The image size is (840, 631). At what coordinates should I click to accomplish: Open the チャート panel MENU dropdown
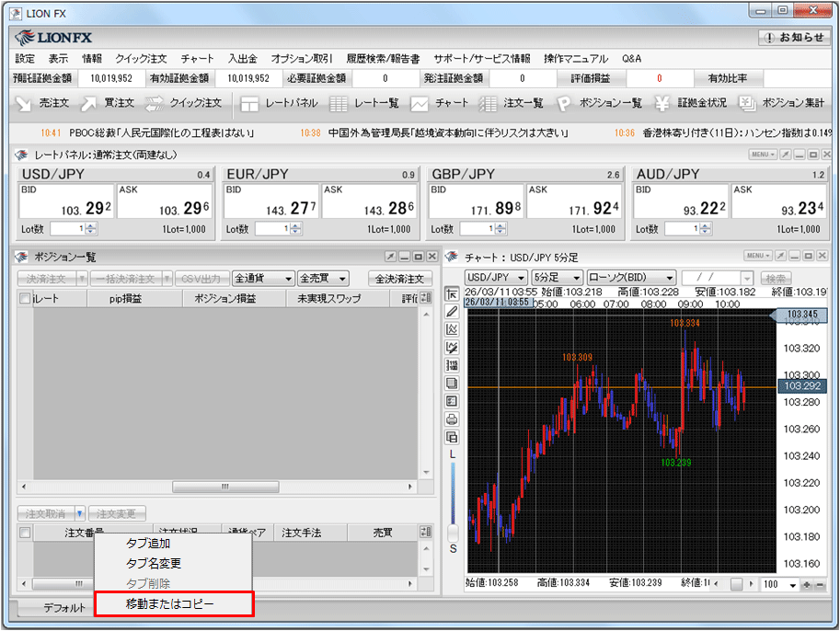757,256
